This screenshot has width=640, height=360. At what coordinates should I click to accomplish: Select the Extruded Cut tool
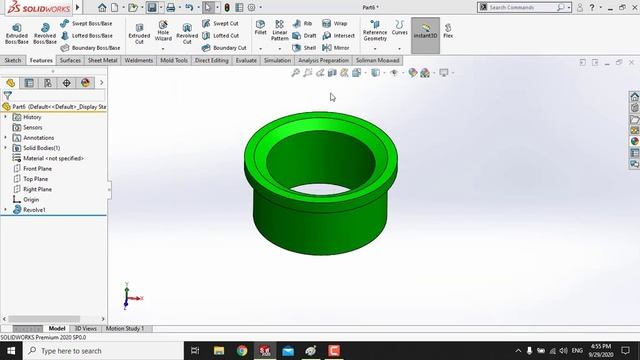139,33
